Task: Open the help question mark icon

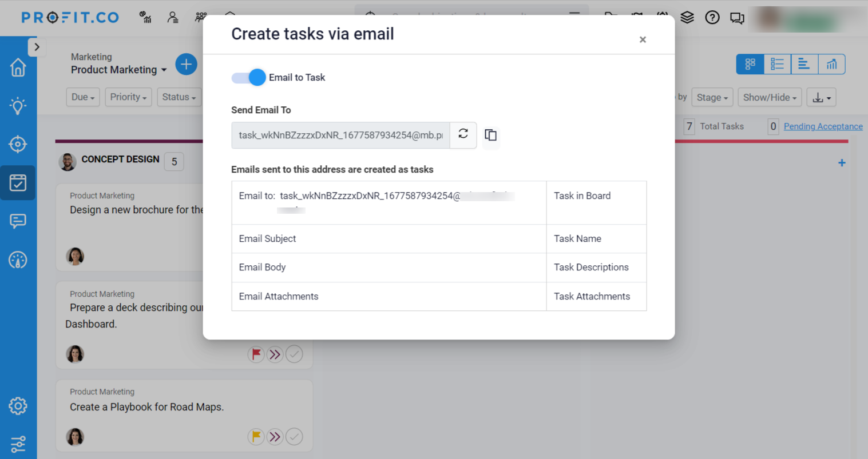Action: click(x=712, y=18)
